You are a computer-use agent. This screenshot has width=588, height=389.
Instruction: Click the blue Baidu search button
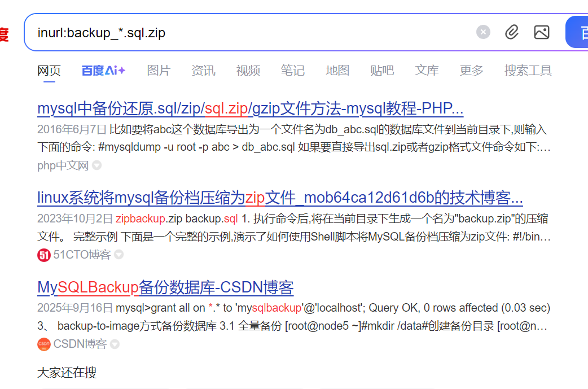(x=577, y=32)
